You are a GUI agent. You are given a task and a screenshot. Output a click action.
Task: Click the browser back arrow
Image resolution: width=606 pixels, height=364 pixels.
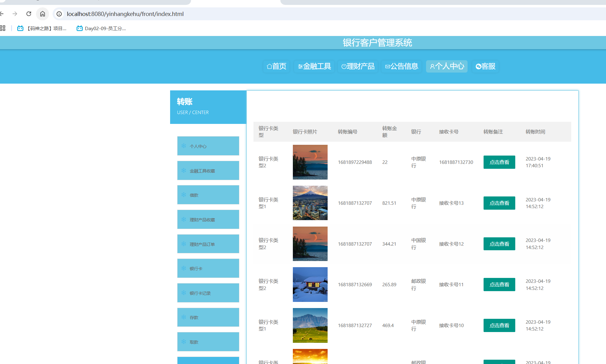(x=2, y=14)
